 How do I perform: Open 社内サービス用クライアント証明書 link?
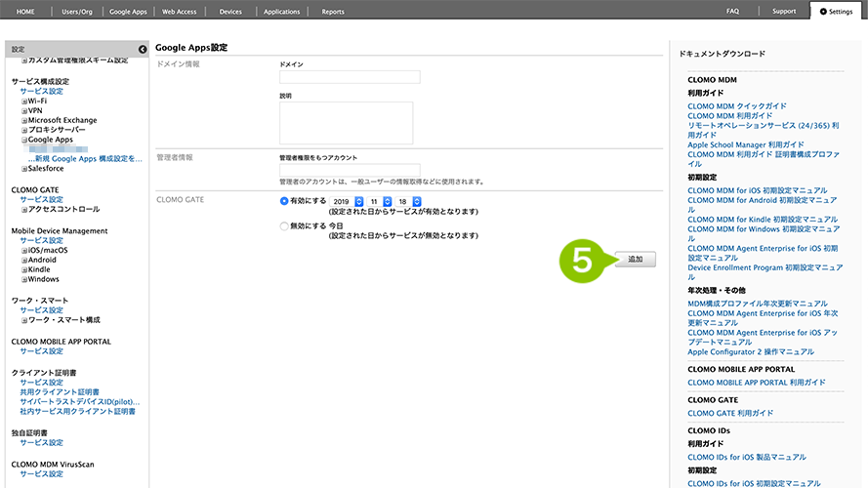pos(77,411)
